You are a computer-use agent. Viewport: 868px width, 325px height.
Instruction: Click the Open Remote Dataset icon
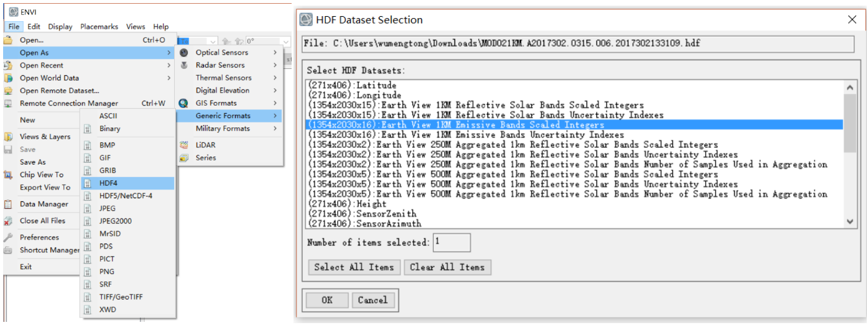(x=8, y=91)
